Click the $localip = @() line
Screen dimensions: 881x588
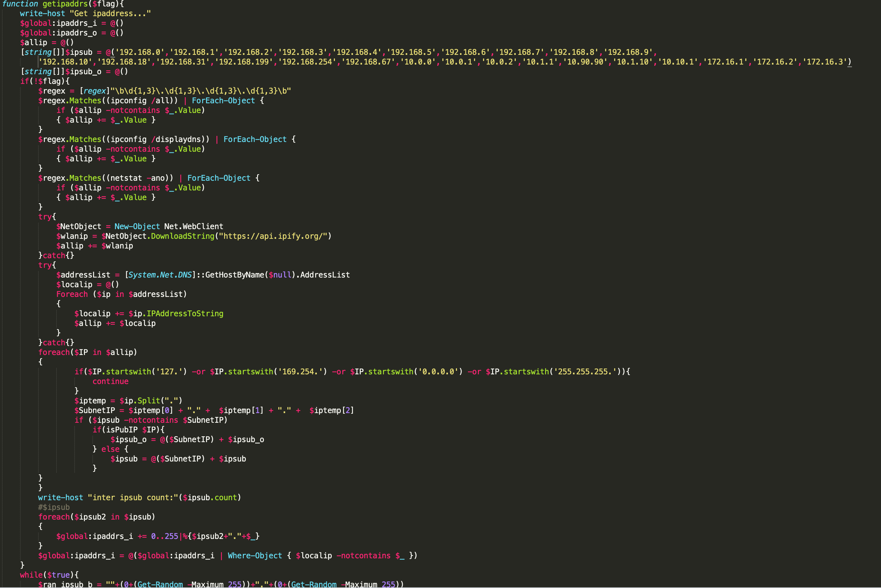[x=88, y=285]
